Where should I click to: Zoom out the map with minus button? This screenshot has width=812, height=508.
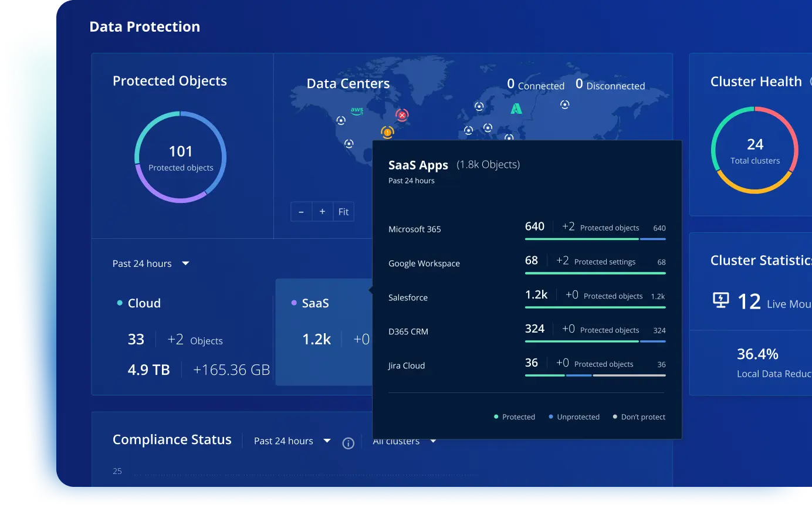click(x=301, y=212)
